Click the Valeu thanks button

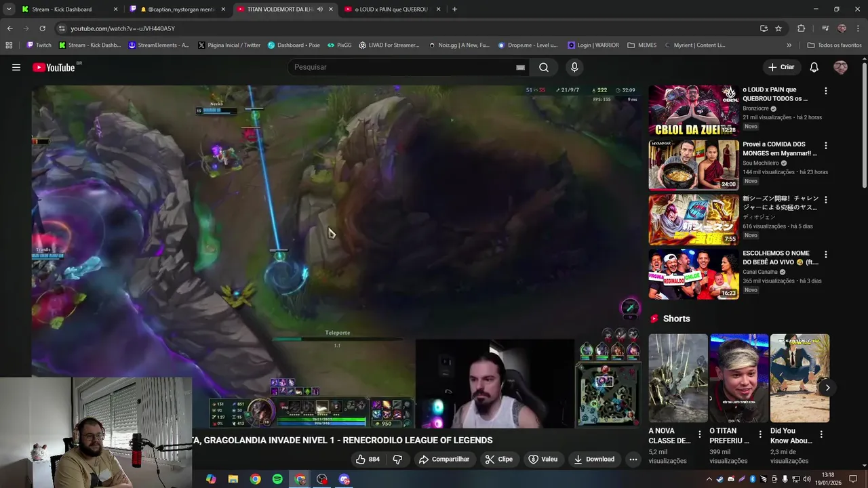point(543,459)
